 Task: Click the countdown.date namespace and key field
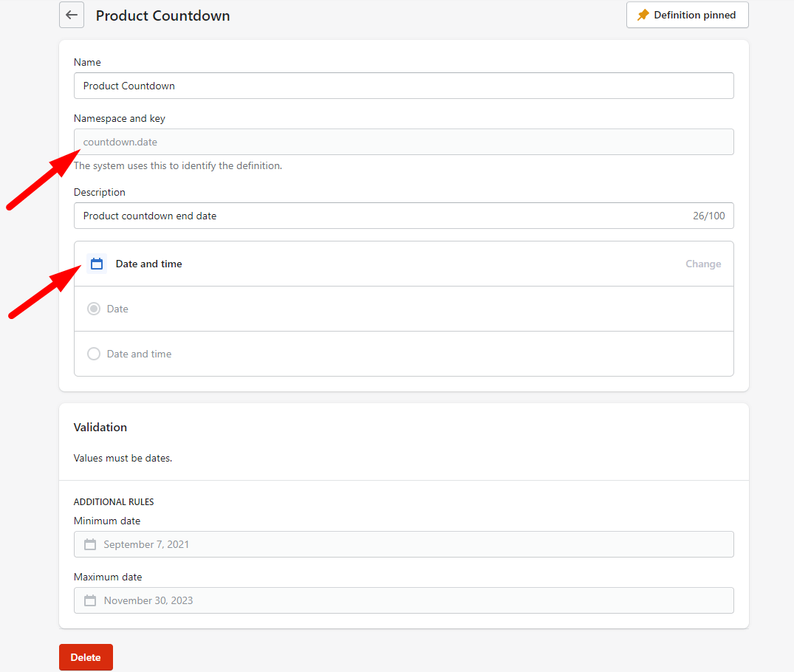pyautogui.click(x=403, y=142)
